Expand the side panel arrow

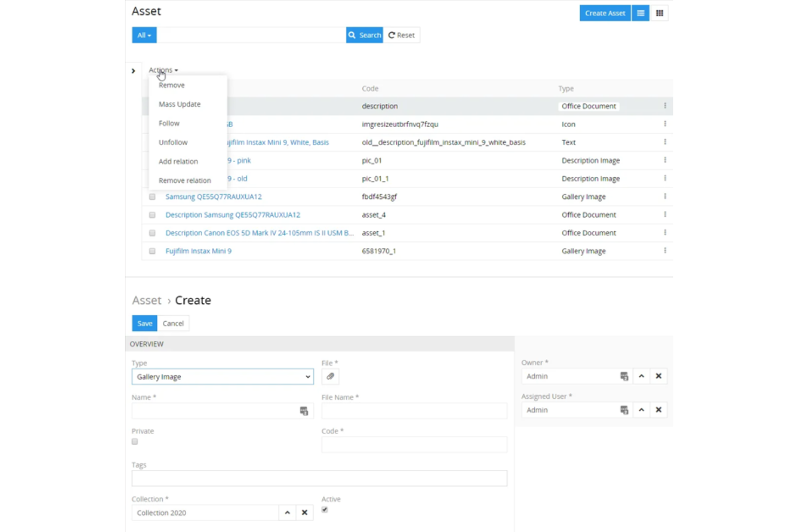coord(133,71)
